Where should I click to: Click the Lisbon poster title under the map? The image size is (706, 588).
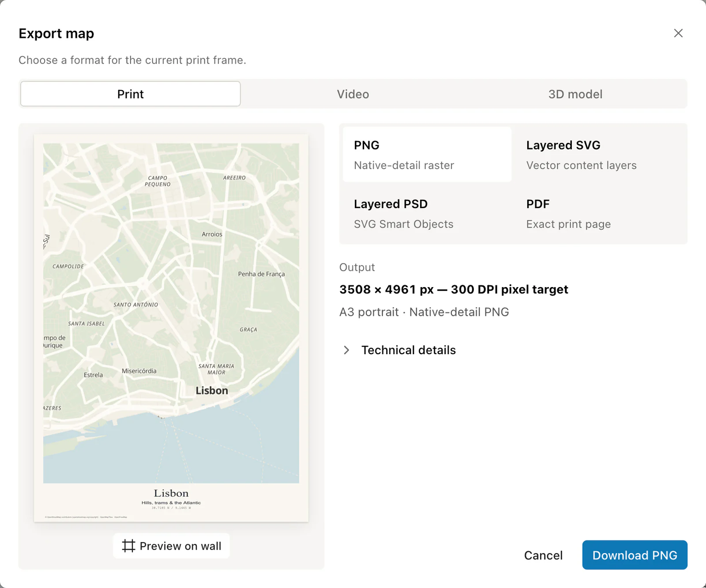coord(171,493)
